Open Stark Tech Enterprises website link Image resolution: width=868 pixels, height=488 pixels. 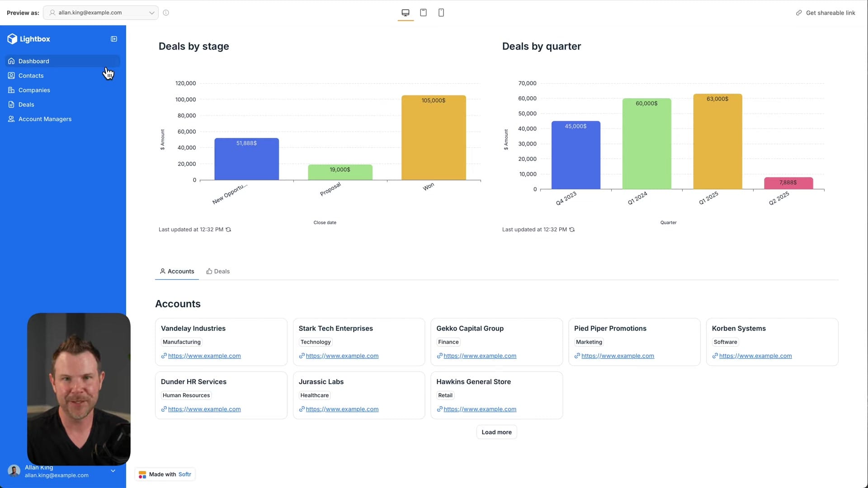(342, 356)
